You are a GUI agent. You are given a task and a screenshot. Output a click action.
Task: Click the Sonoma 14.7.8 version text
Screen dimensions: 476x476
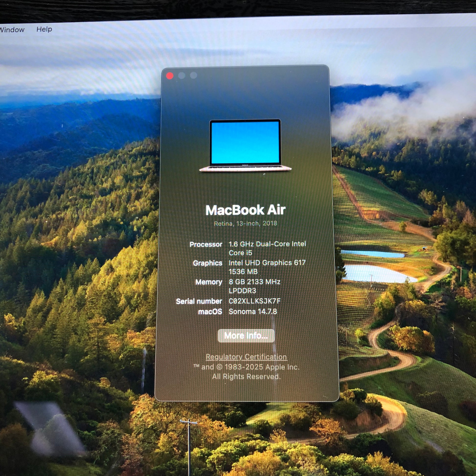click(253, 311)
